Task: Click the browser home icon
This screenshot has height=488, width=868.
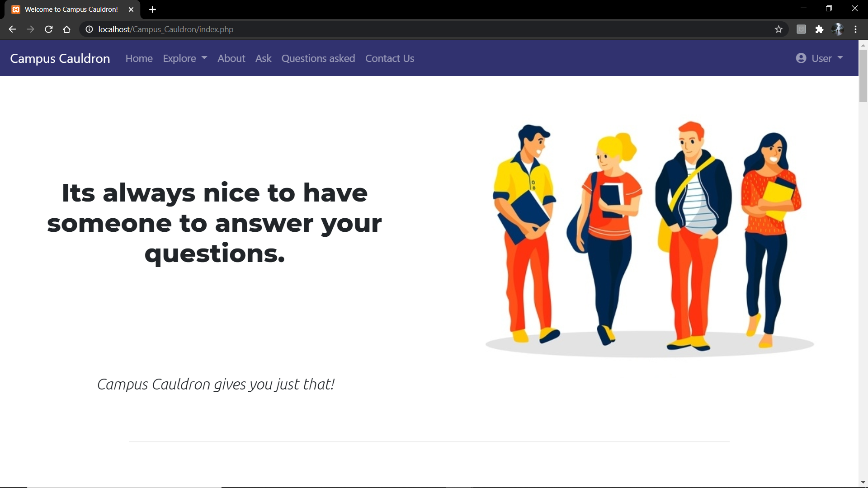Action: coord(66,29)
